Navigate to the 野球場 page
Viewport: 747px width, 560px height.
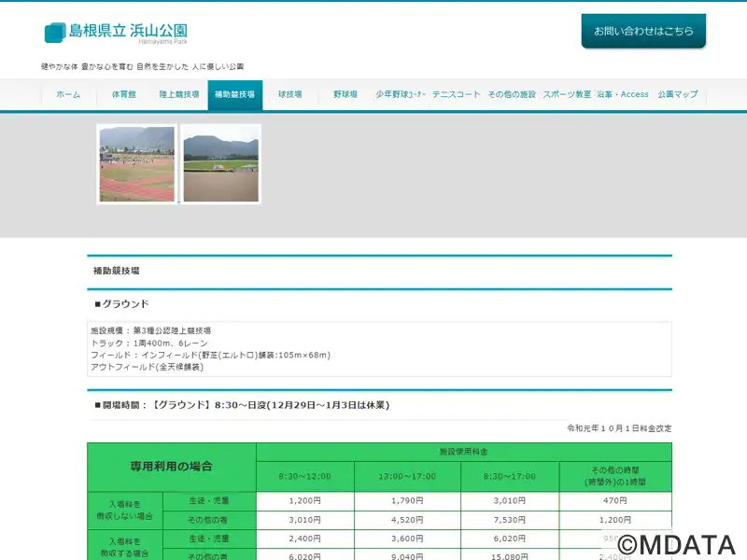(x=345, y=95)
